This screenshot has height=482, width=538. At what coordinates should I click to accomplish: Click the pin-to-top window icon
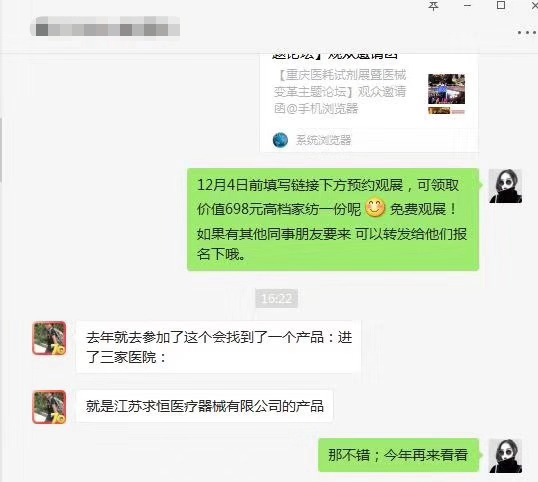pyautogui.click(x=434, y=6)
